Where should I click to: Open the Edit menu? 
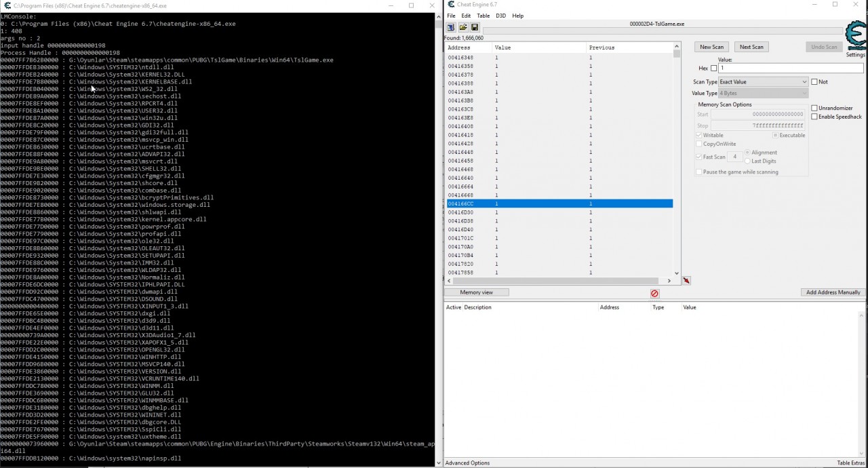click(x=466, y=16)
